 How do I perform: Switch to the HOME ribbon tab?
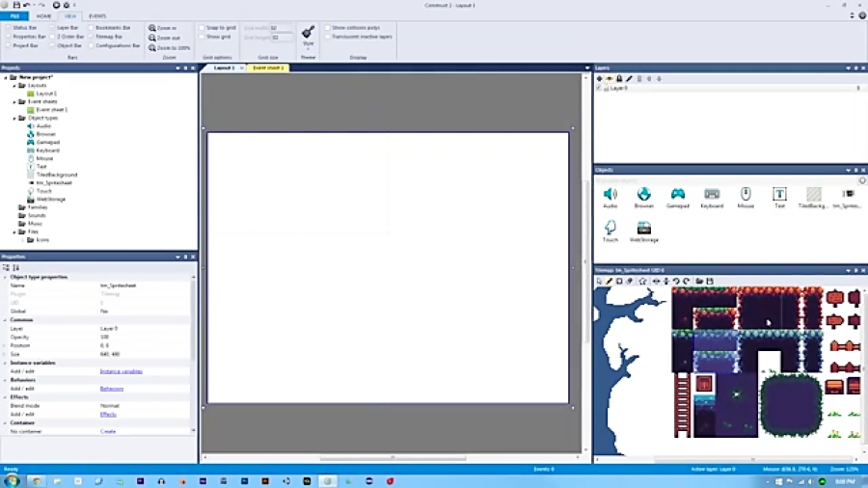pyautogui.click(x=44, y=16)
